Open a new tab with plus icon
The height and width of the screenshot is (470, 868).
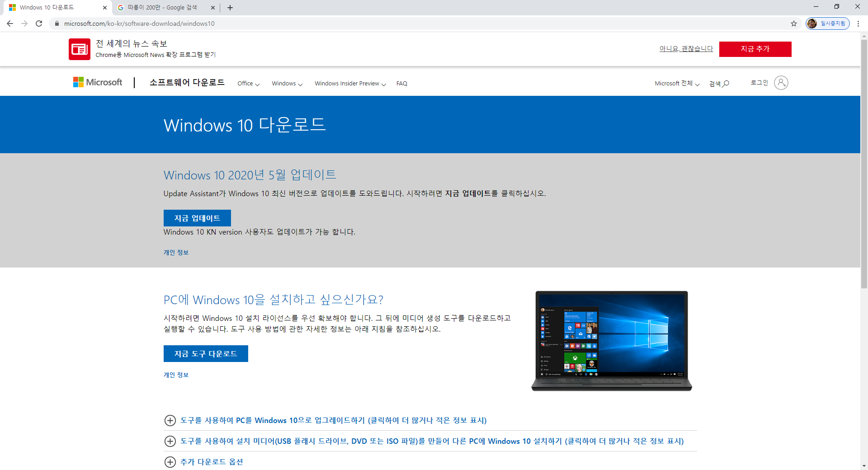230,8
